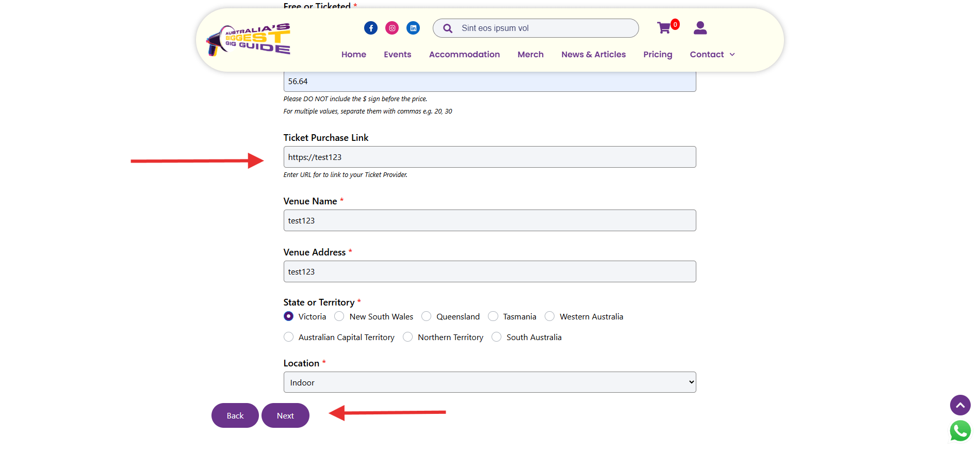
Task: Select the Queensland radio button
Action: tap(427, 316)
